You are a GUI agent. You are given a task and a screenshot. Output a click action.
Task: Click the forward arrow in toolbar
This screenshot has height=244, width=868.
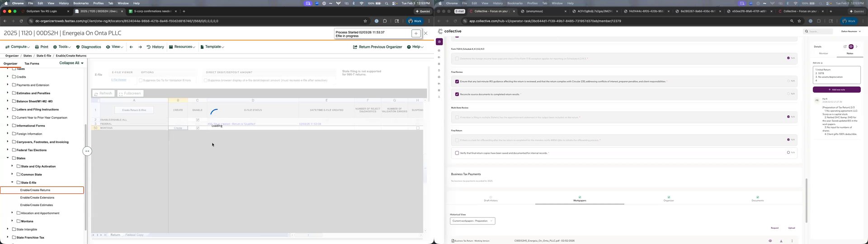tap(140, 47)
